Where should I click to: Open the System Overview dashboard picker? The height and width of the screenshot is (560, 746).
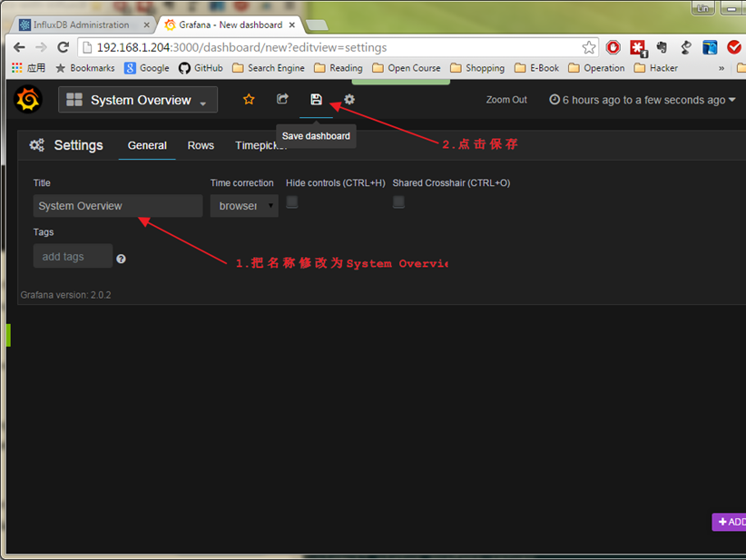pos(138,100)
